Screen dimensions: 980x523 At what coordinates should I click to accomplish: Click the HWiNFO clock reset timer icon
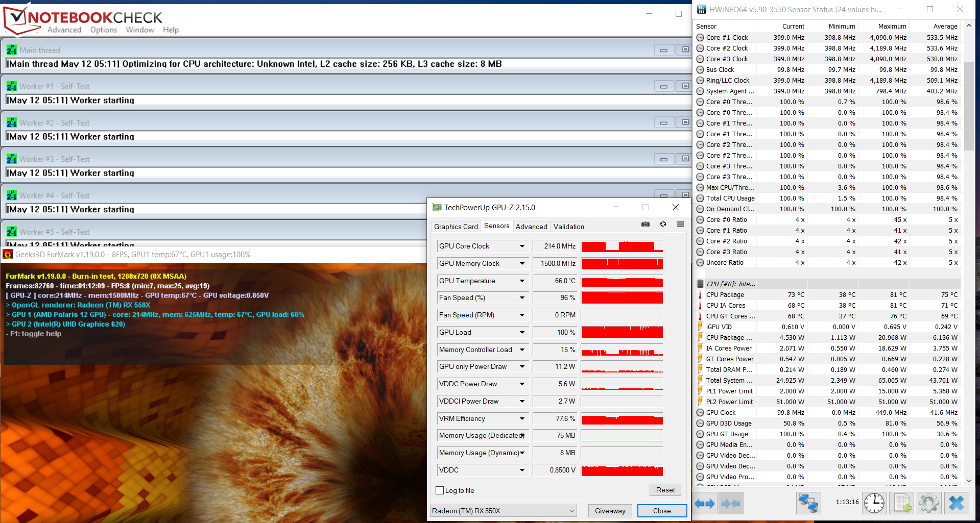874,504
